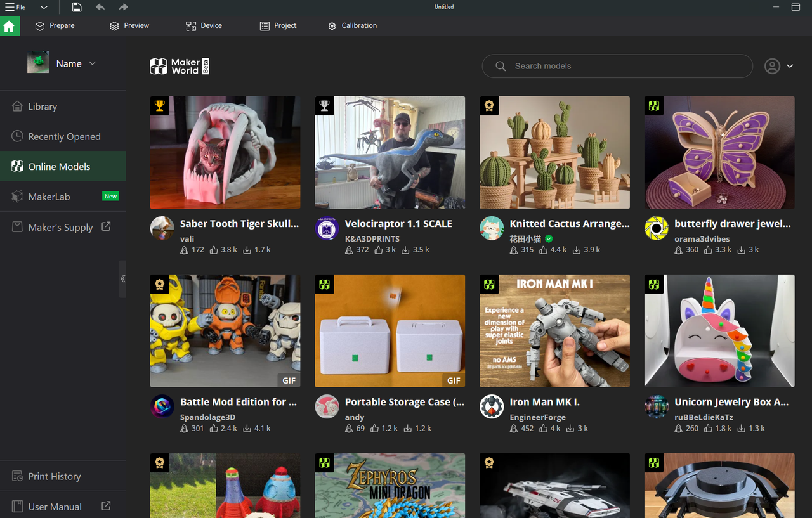Click the author name Spandolage3D

pyautogui.click(x=208, y=417)
